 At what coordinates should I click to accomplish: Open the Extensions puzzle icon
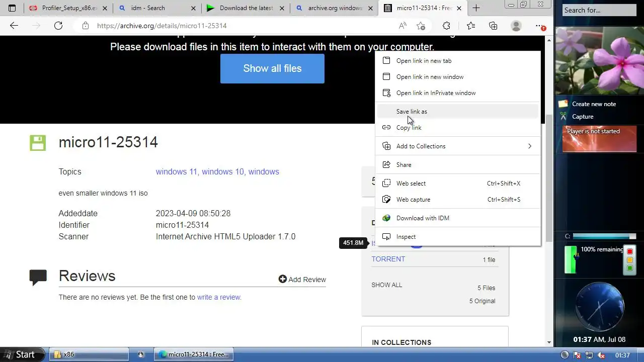coord(446,26)
